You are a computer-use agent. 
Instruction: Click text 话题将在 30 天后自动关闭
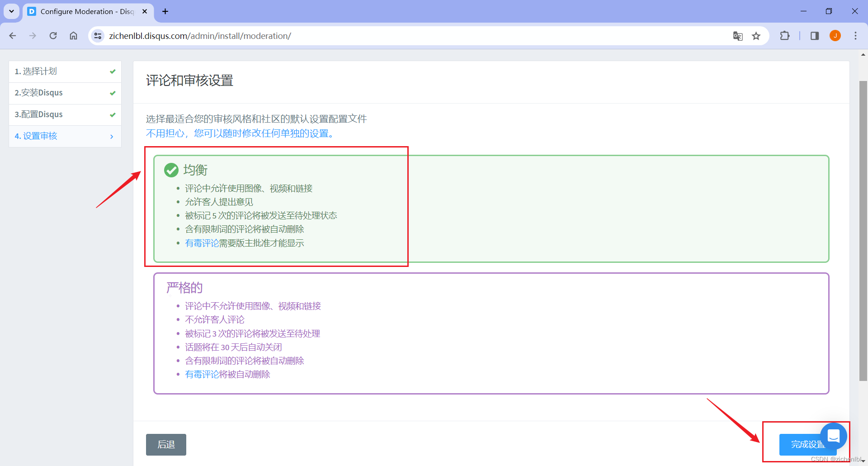(x=233, y=347)
